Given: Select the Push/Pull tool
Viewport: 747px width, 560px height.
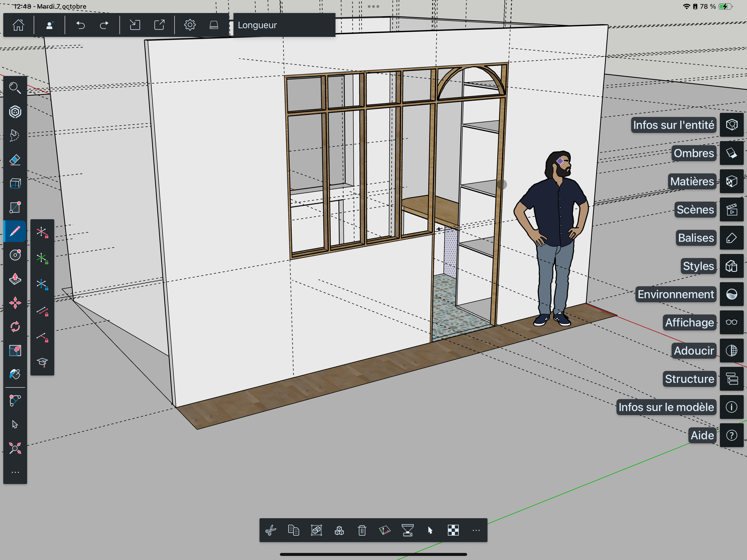Looking at the screenshot, I should (15, 279).
